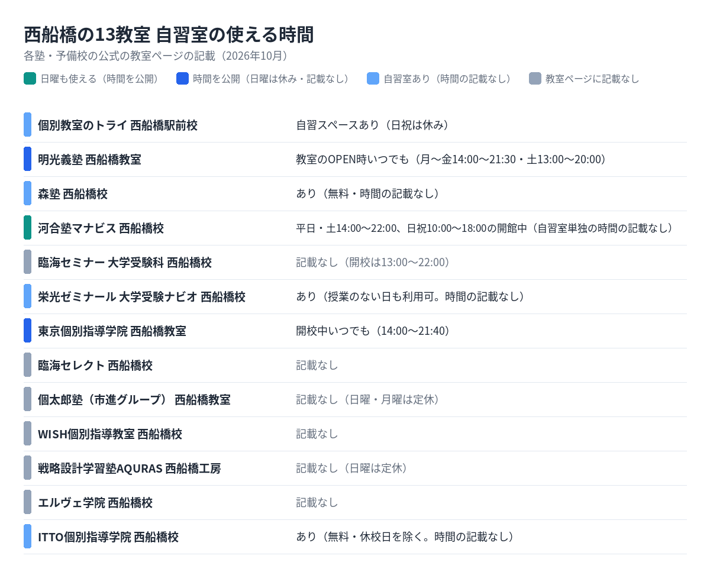Click the gray marker beside 臨海セミナー

click(27, 262)
